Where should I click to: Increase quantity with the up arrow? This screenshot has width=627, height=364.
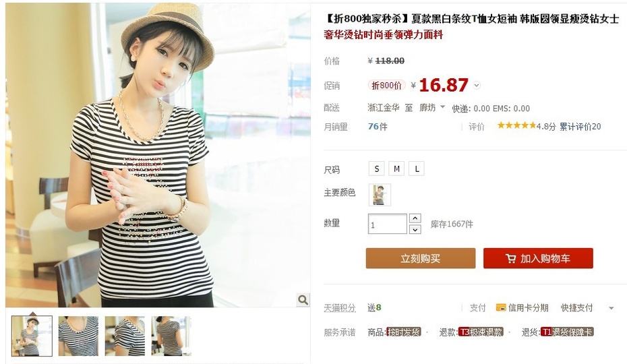[x=415, y=218]
